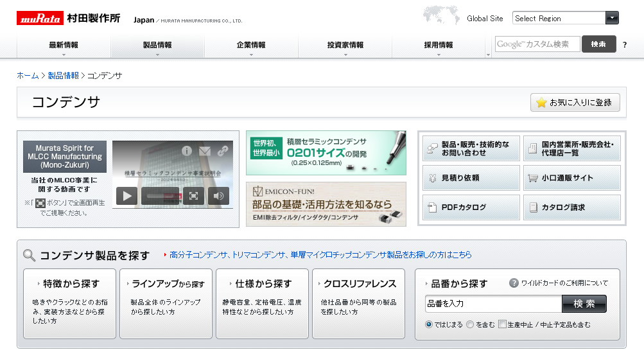The height and width of the screenshot is (359, 644).
Task: Click the fullscreen icon on video player
Action: pos(194,196)
